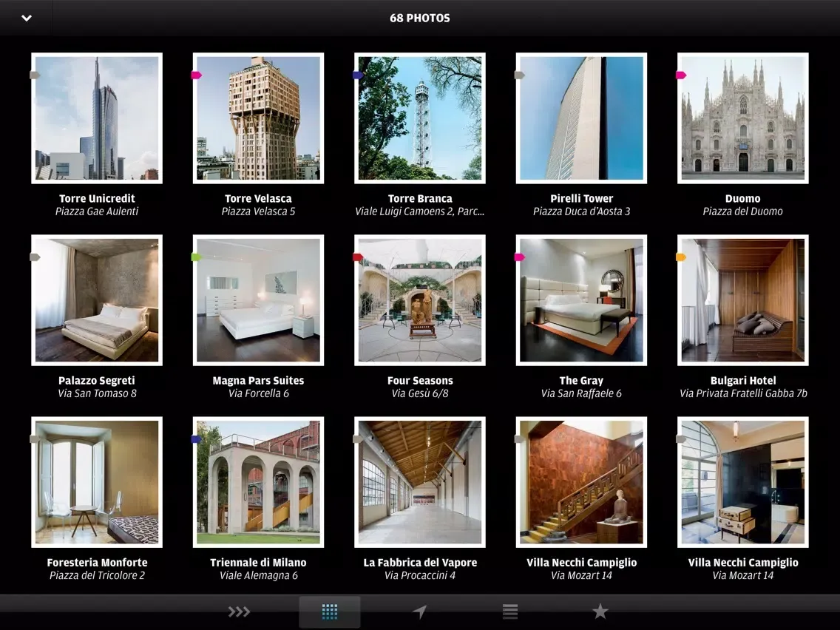Open the Triennale di Milano photo
Image resolution: width=840 pixels, height=630 pixels.
click(x=258, y=482)
